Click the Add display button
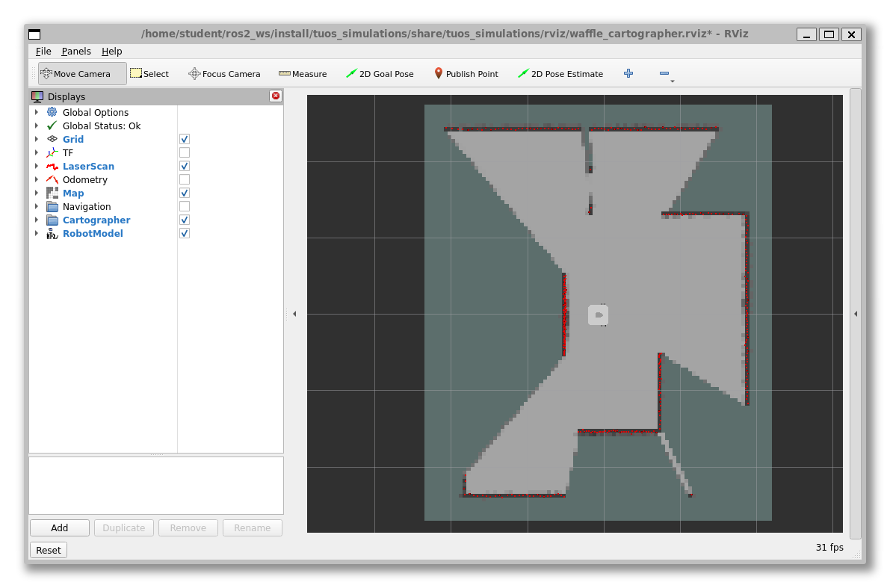 pyautogui.click(x=60, y=527)
